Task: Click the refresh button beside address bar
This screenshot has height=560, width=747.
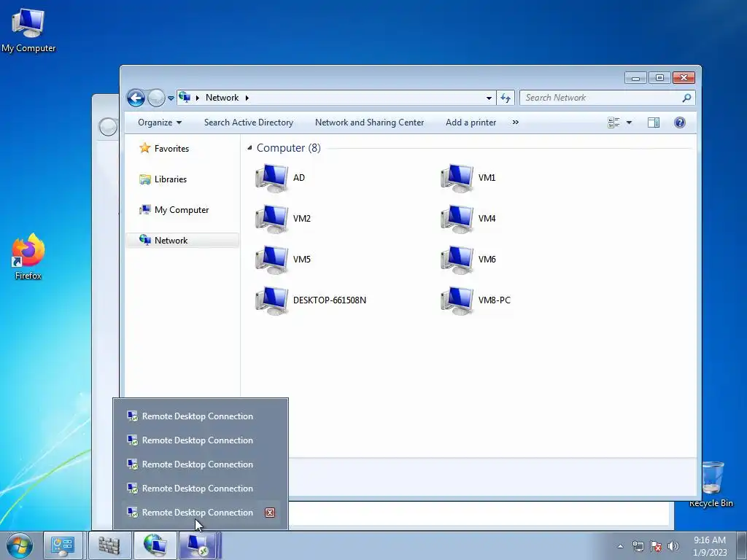Action: (505, 98)
